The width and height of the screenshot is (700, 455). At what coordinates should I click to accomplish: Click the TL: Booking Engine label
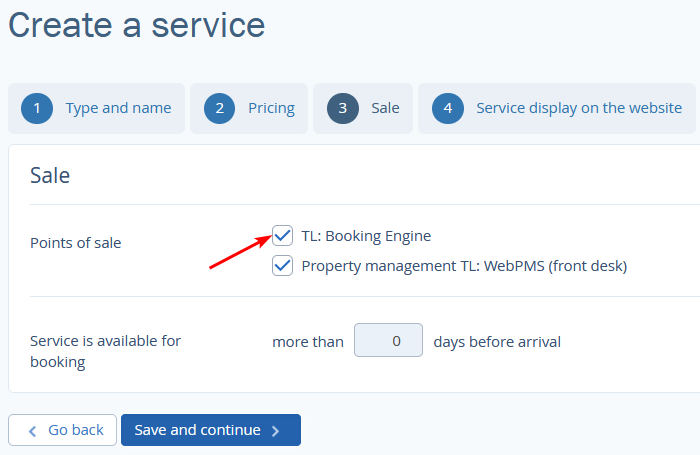coord(366,236)
